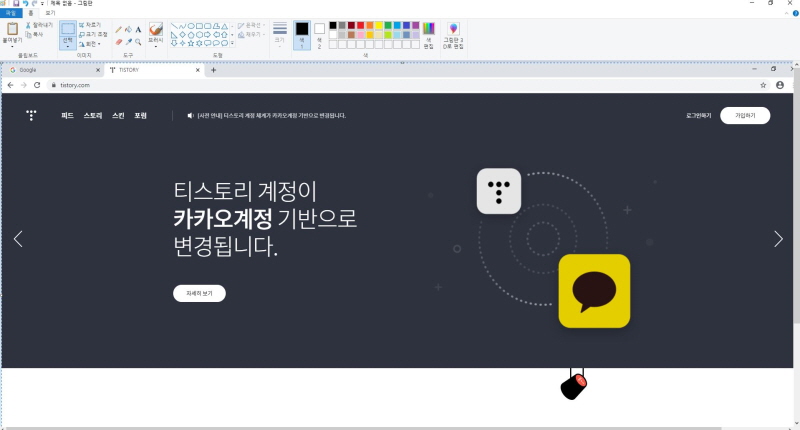Expand the 브러시 brush type dropdown arrow

[x=156, y=44]
